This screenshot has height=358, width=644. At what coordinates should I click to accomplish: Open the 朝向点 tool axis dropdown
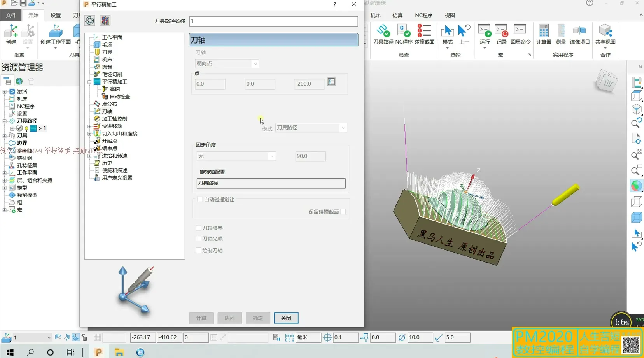click(x=227, y=64)
